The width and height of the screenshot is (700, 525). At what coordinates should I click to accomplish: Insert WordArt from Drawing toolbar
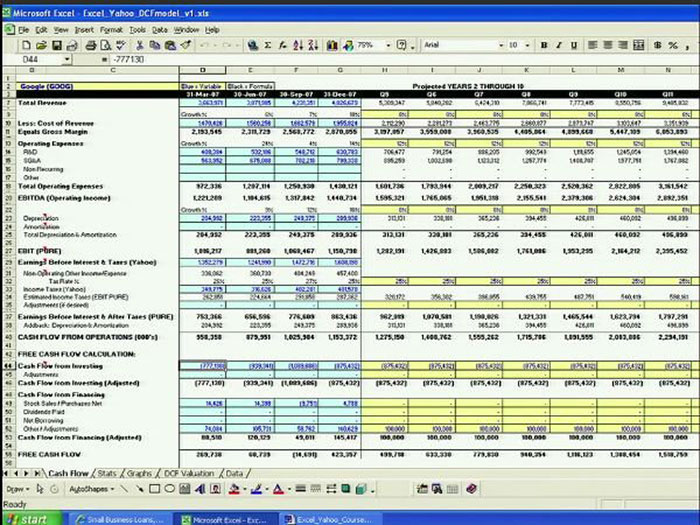200,489
